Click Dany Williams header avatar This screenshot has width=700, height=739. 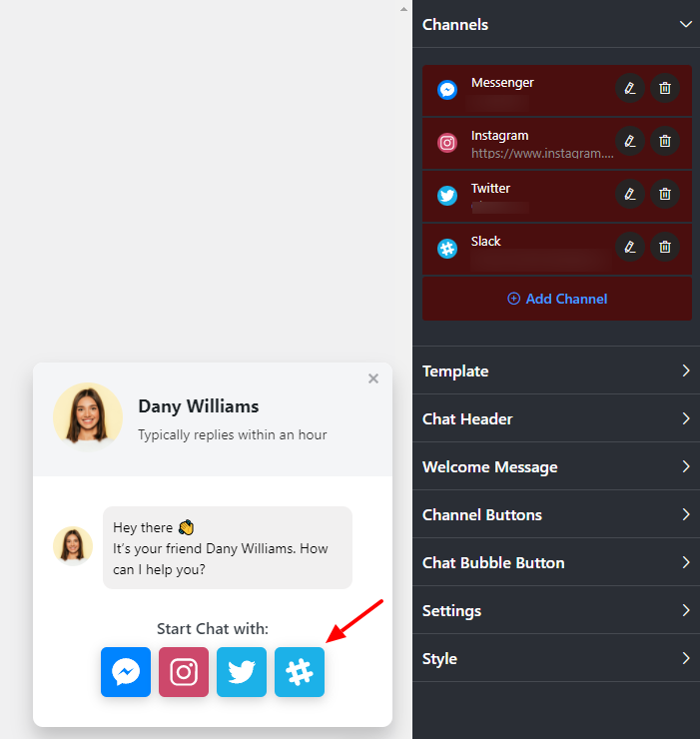click(88, 417)
